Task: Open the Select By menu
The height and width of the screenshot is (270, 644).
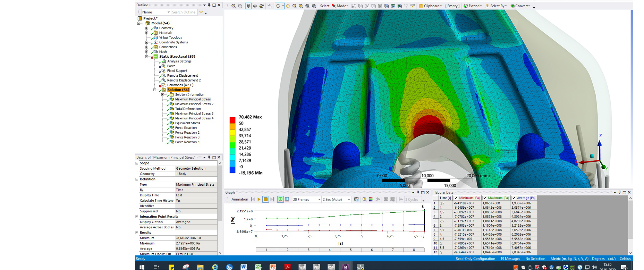Action: (496, 6)
